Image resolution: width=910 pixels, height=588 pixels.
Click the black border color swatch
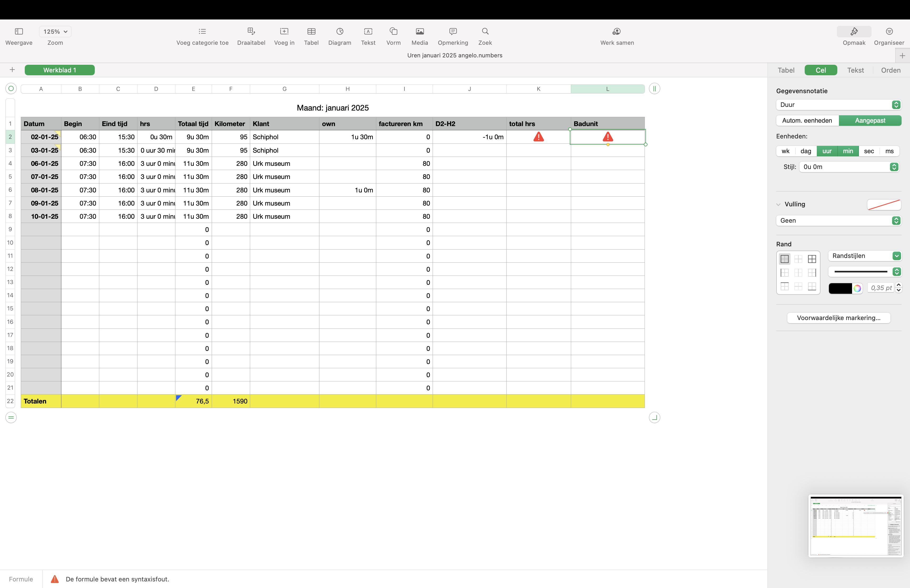840,288
